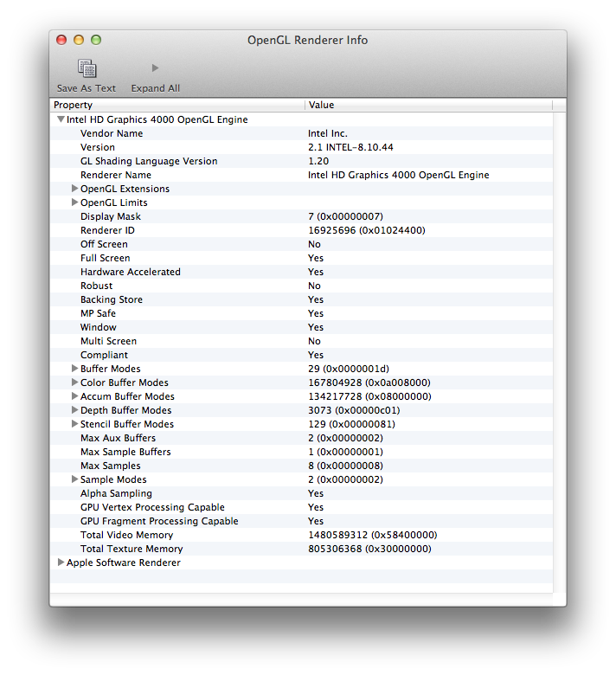Expand the Sample Modes row
Screen dimensions: 616x675
click(74, 479)
